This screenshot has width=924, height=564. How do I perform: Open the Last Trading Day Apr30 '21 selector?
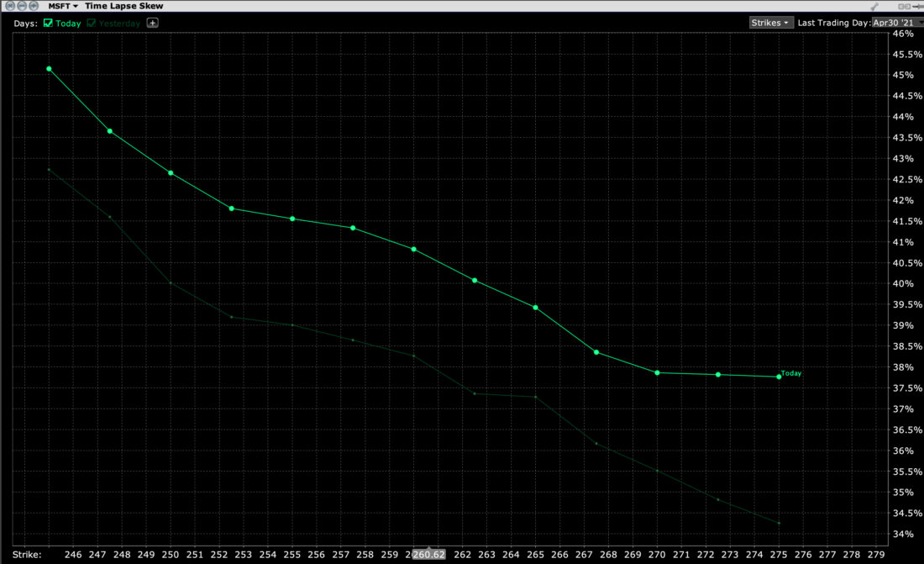point(897,23)
